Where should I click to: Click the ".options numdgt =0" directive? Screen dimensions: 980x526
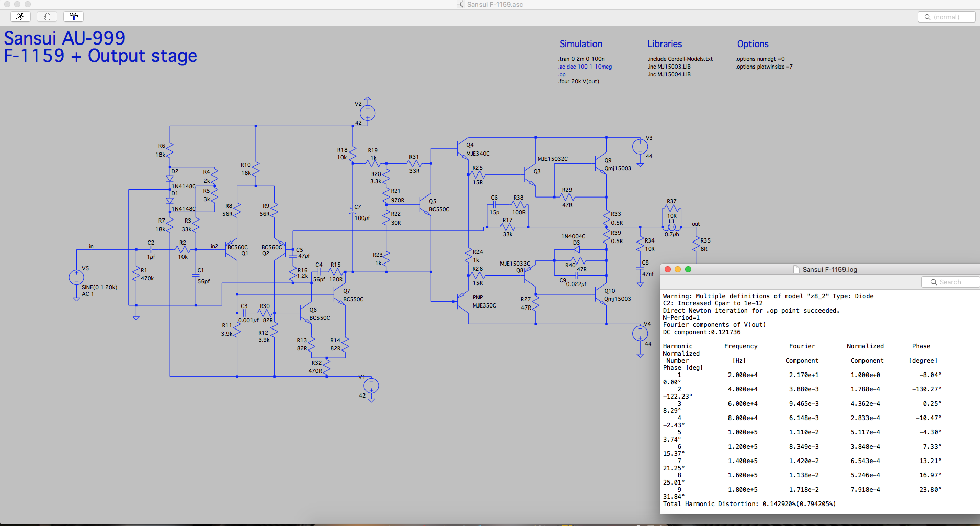point(760,59)
